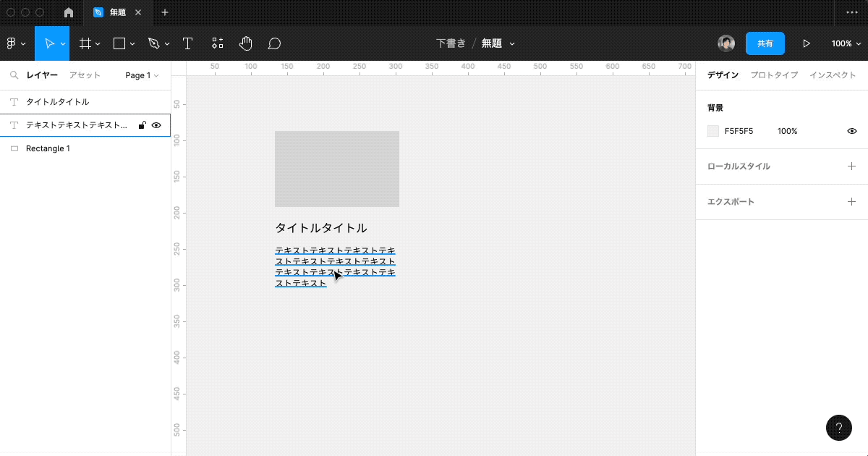Select the Hand tool

pos(246,43)
